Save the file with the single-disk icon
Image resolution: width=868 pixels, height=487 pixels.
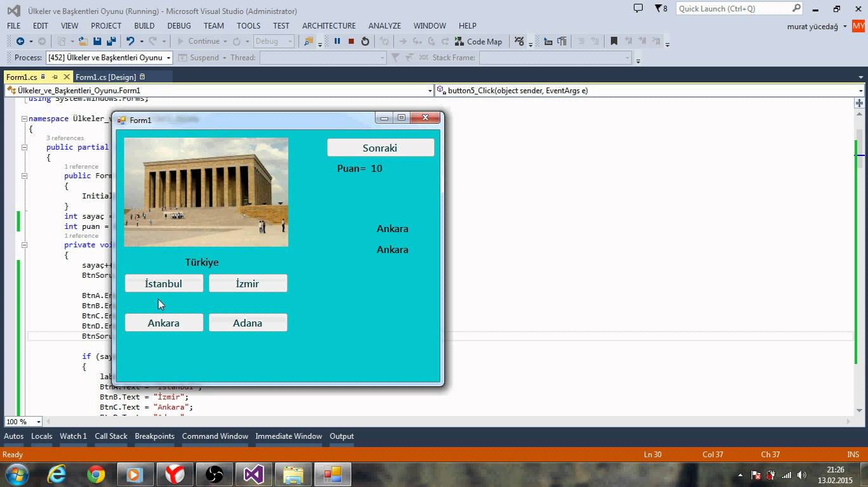97,41
